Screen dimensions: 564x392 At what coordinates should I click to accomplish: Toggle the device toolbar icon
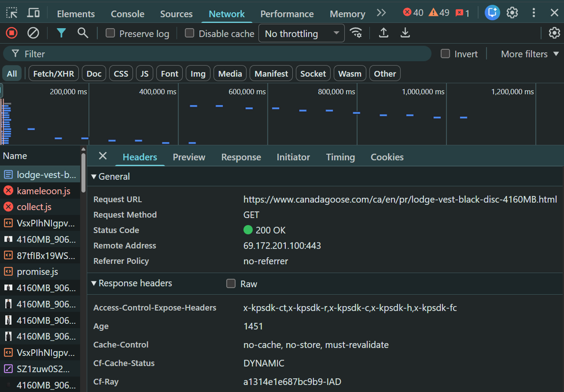pos(33,13)
